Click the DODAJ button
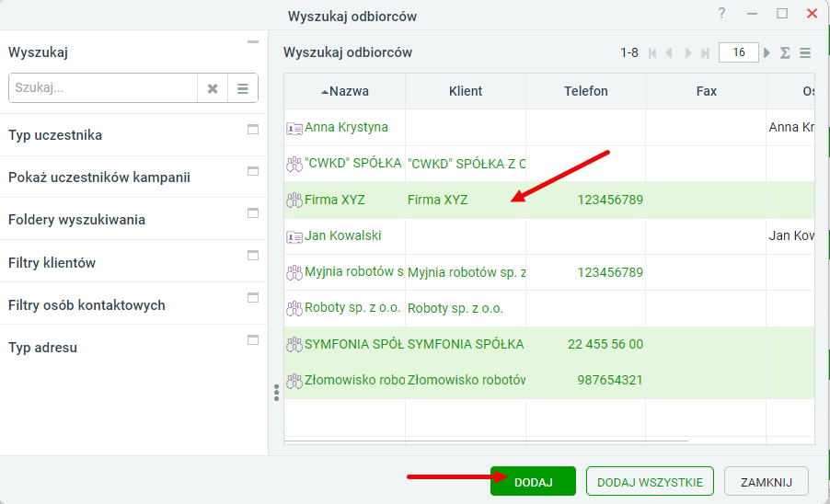Image resolution: width=830 pixels, height=504 pixels. [533, 481]
